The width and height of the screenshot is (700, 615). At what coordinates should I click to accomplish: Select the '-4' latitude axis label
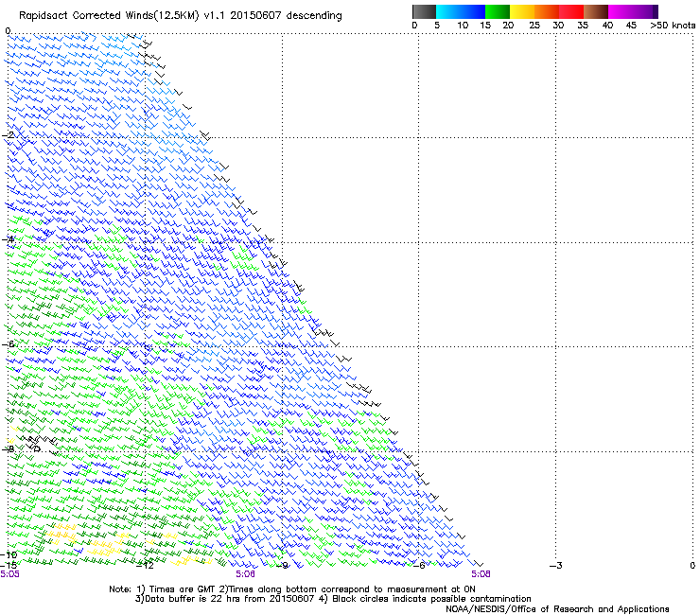coord(8,239)
